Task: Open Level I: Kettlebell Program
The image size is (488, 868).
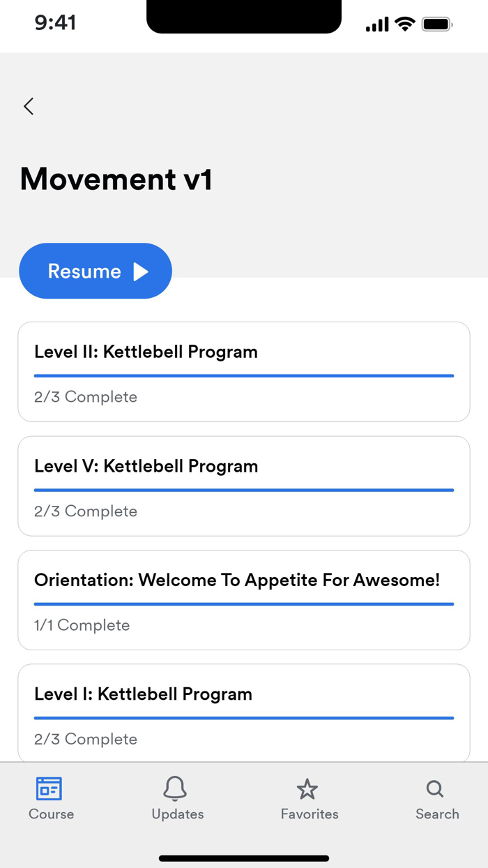Action: pos(244,712)
